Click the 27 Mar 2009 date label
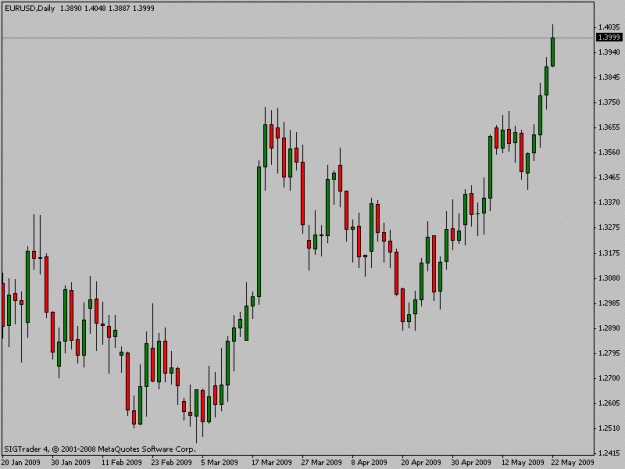 pyautogui.click(x=322, y=463)
